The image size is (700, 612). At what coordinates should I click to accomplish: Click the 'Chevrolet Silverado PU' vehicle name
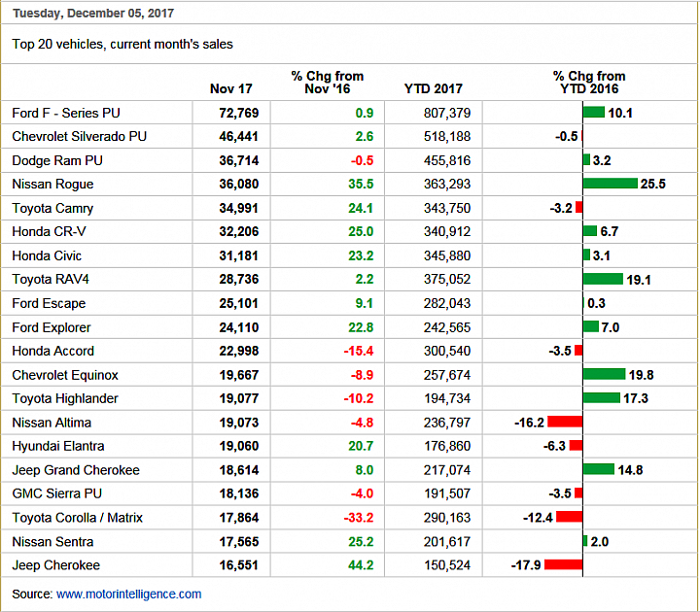pyautogui.click(x=79, y=137)
